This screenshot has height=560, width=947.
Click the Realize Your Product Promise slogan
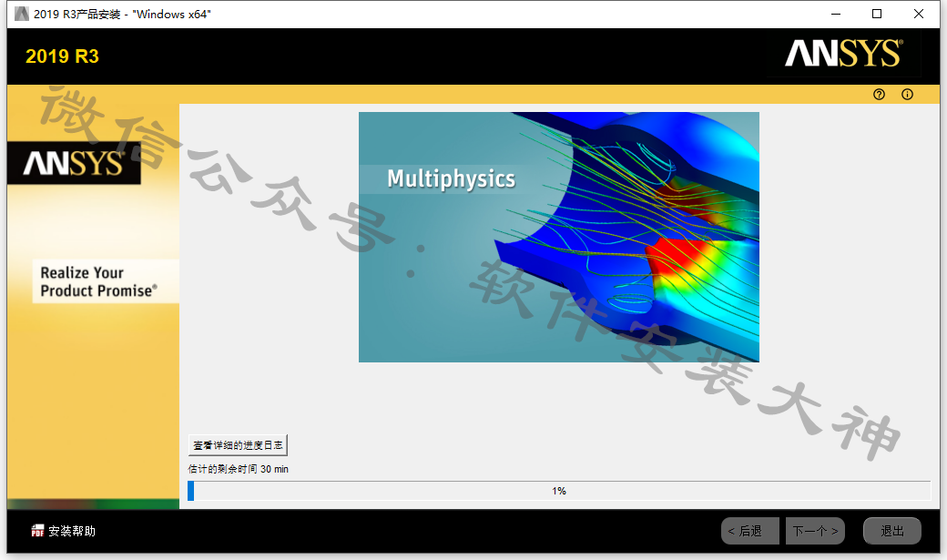[99, 281]
